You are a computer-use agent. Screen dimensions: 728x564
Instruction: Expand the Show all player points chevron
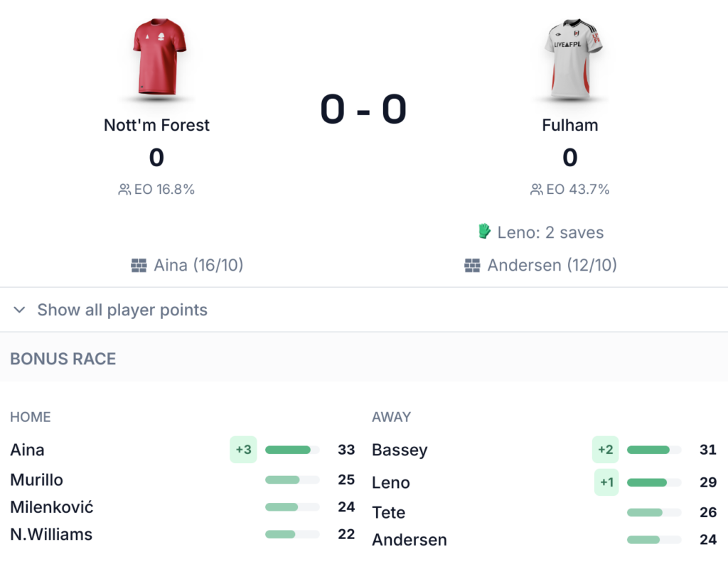tap(20, 310)
